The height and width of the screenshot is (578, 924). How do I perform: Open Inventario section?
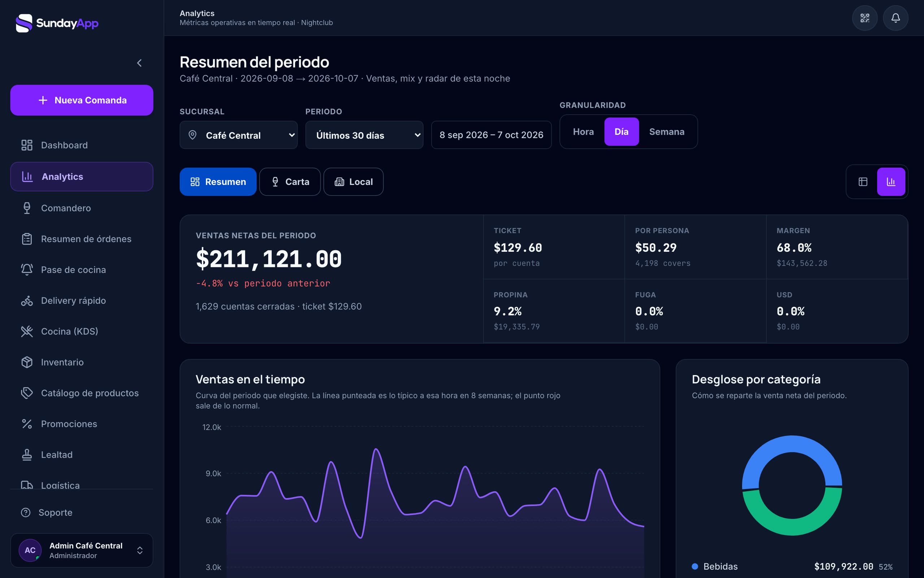click(x=82, y=362)
